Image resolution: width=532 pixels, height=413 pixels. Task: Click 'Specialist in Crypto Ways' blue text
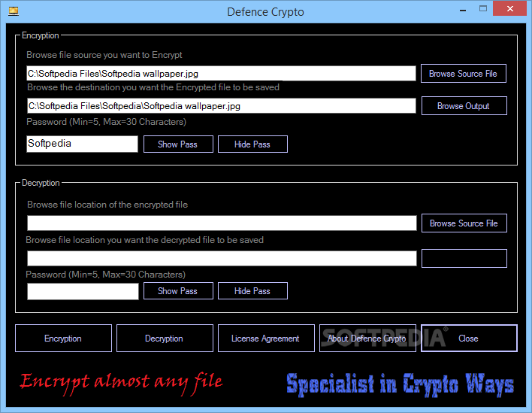click(x=401, y=384)
